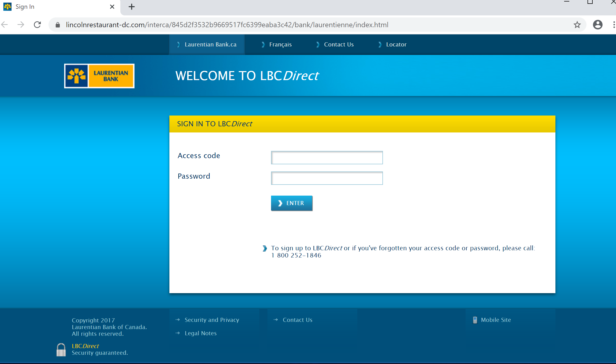
Task: Click the padlock site info icon
Action: [58, 25]
